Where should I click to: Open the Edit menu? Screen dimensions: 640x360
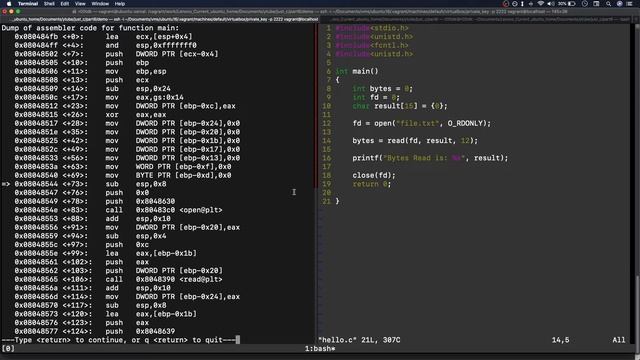click(x=65, y=4)
